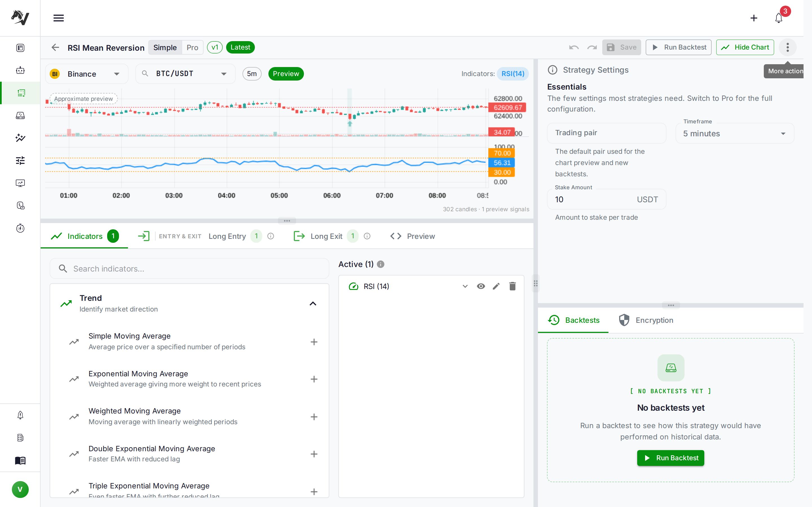Image resolution: width=812 pixels, height=507 pixels.
Task: Switch strategy mode to Pro
Action: coord(192,47)
